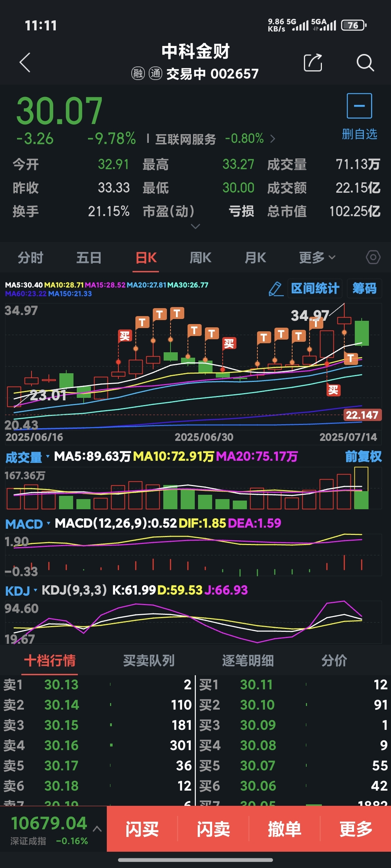The width and height of the screenshot is (391, 868).
Task: Tap the 买1 price 30.11
Action: coord(256,685)
